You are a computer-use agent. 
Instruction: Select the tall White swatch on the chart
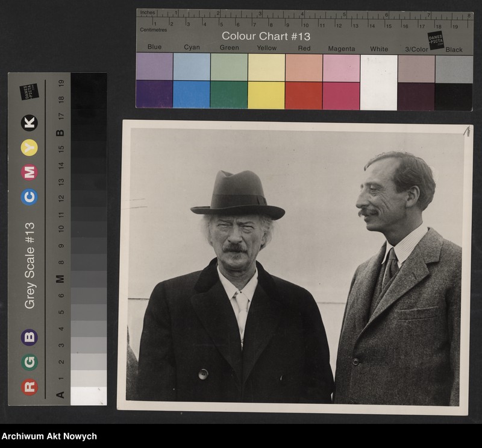tap(379, 83)
